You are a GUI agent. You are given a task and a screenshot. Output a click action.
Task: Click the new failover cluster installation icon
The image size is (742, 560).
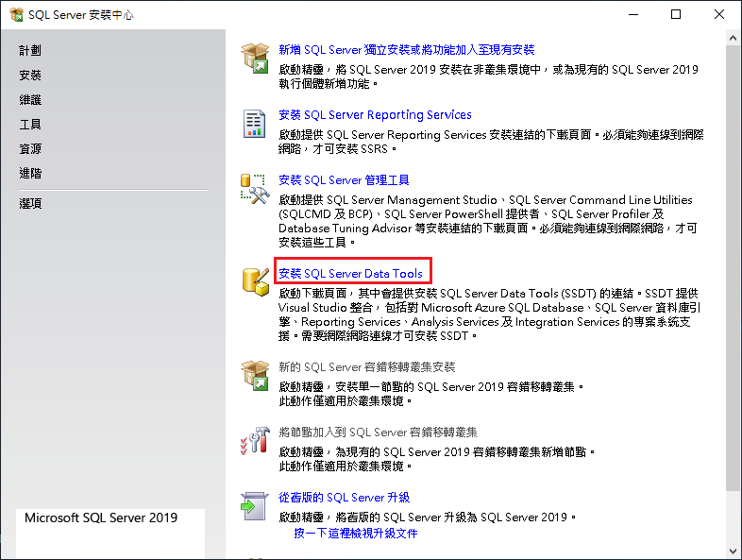(255, 375)
